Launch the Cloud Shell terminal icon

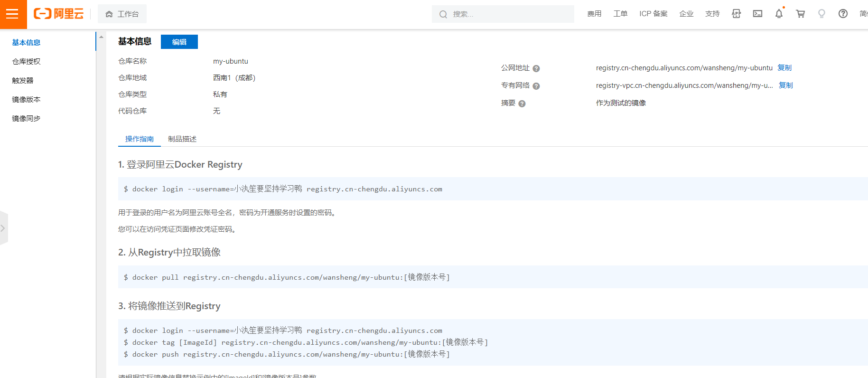757,14
